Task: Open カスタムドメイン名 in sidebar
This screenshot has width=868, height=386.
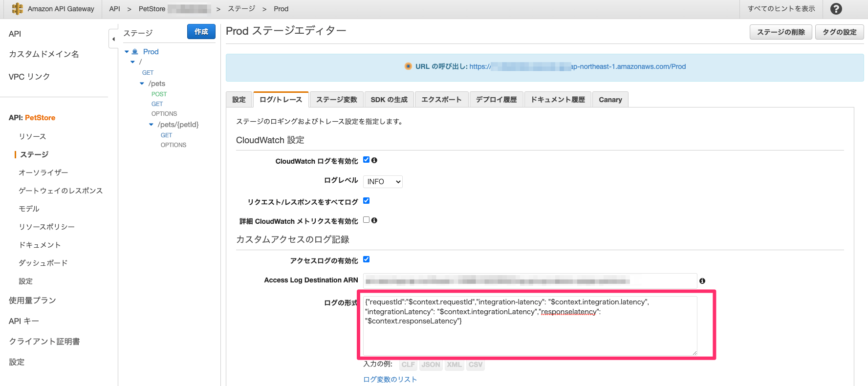Action: click(44, 54)
